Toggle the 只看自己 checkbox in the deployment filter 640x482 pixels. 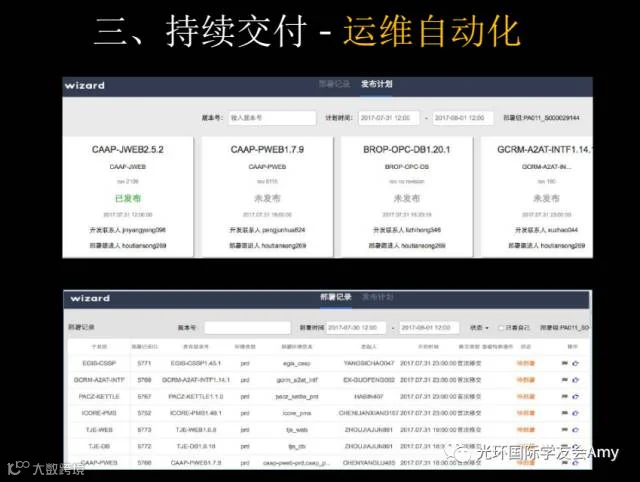[501, 328]
